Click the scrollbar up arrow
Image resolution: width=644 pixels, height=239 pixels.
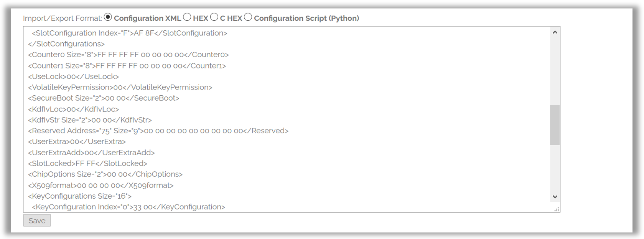pyautogui.click(x=555, y=32)
